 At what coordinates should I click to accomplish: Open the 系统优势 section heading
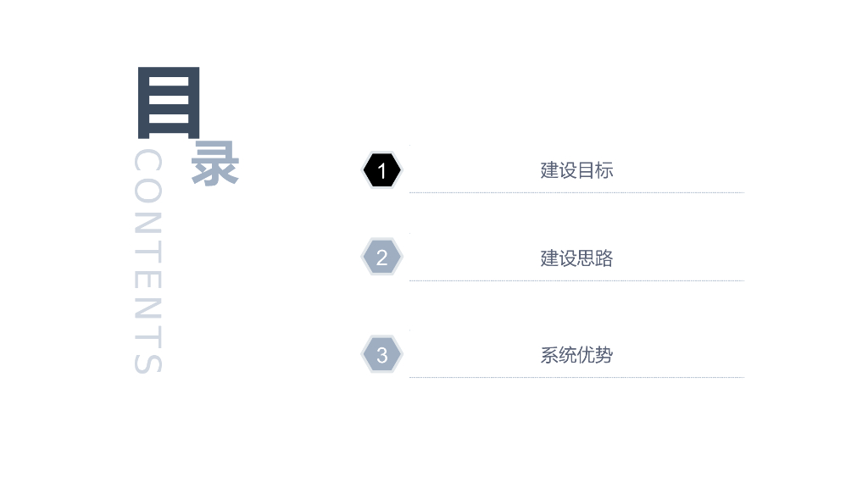pyautogui.click(x=576, y=355)
